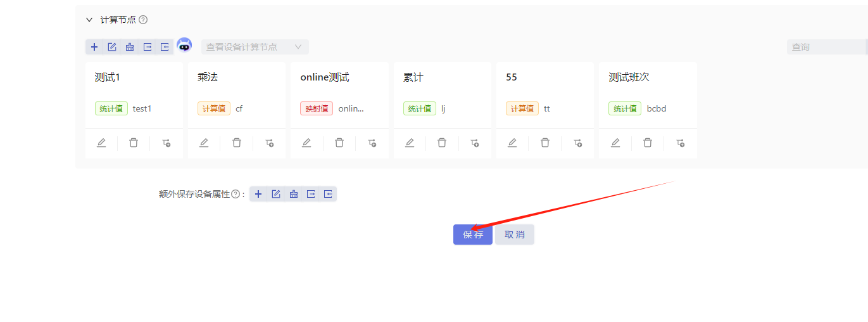Collapse the 计算节点 section chevron
This screenshot has width=868, height=322.
click(89, 20)
